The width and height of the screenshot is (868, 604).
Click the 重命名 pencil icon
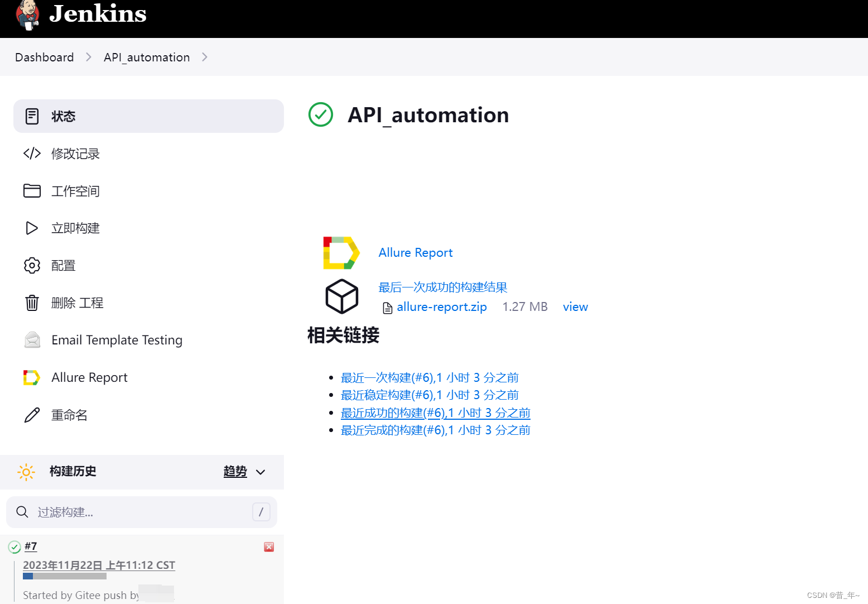(x=32, y=415)
